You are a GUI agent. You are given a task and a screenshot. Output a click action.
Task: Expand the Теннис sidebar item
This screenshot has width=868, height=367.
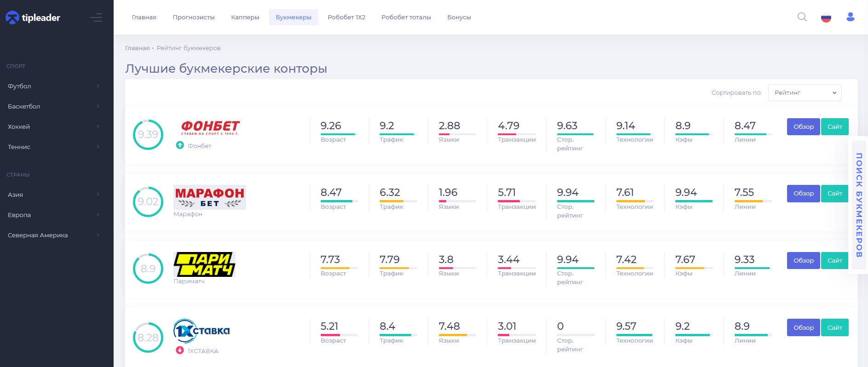53,147
